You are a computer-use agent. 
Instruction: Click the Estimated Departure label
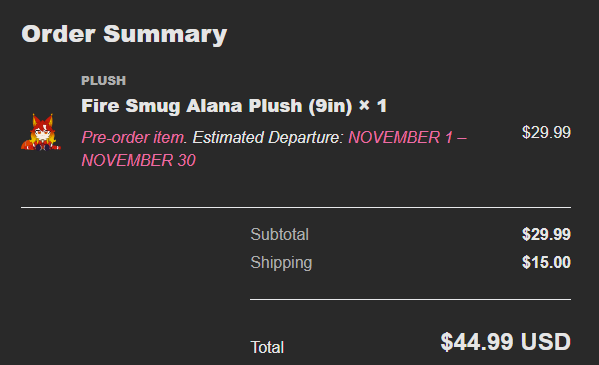point(268,137)
